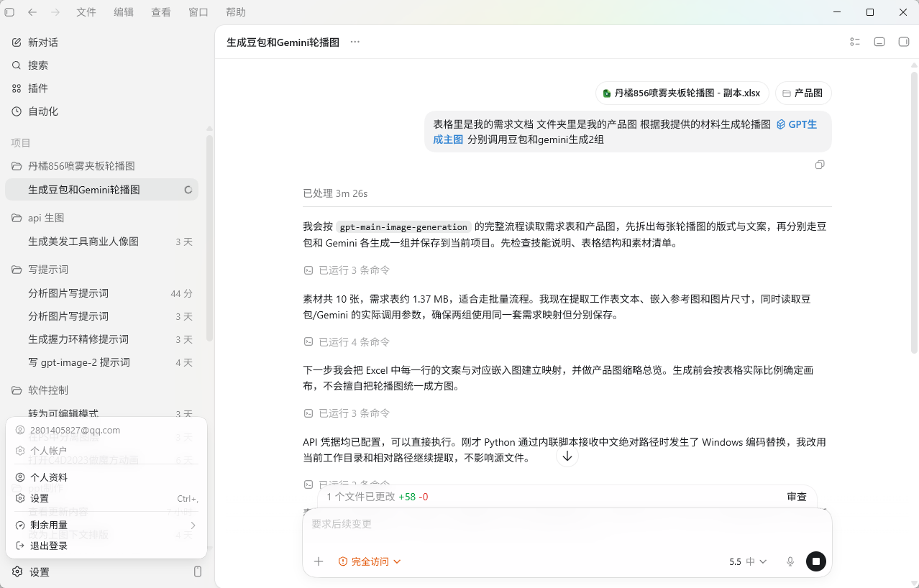This screenshot has height=588, width=919.
Task: Expand the 已运行 4 条命令 entry
Action: pyautogui.click(x=347, y=342)
